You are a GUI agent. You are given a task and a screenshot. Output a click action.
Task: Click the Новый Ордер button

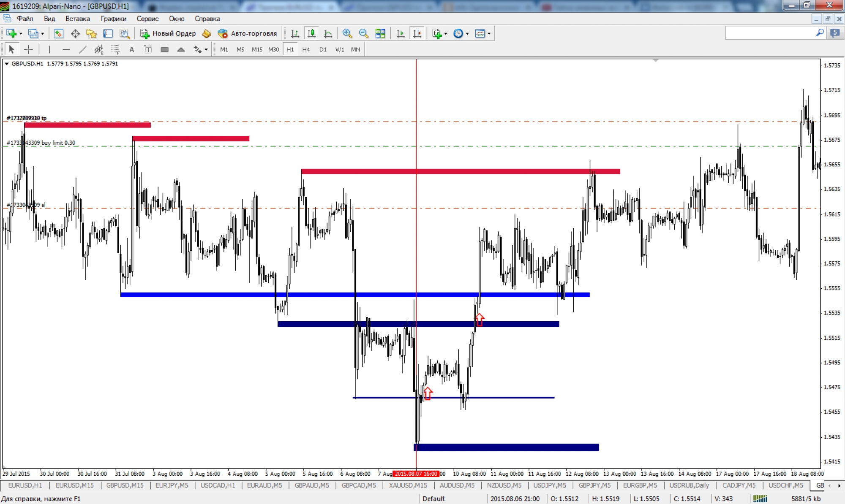(168, 33)
